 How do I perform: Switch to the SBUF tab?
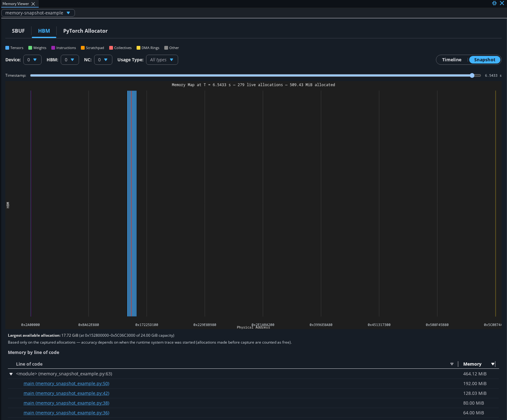[x=18, y=31]
